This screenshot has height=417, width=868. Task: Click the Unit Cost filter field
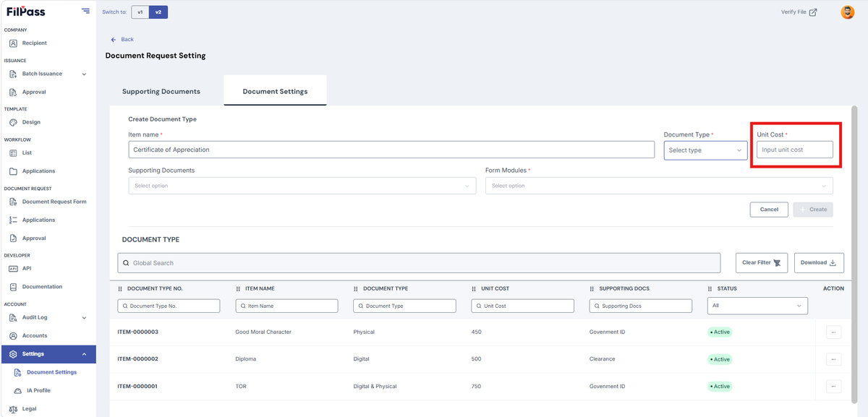click(x=523, y=306)
